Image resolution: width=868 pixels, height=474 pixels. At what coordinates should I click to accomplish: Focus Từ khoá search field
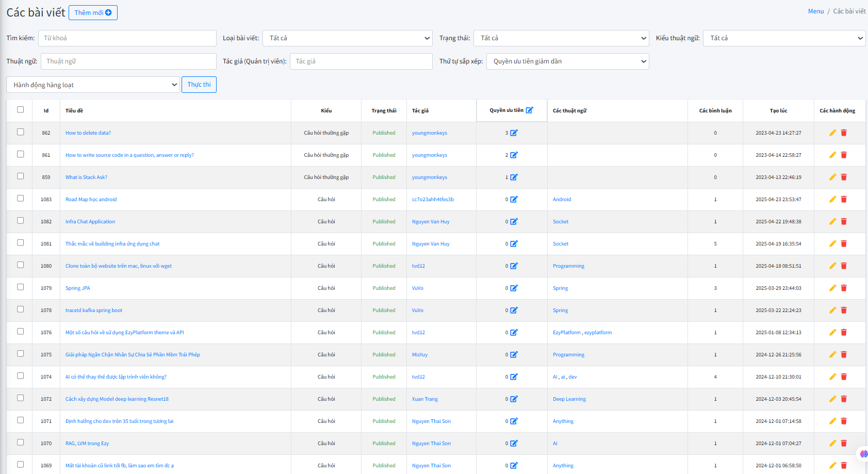127,38
